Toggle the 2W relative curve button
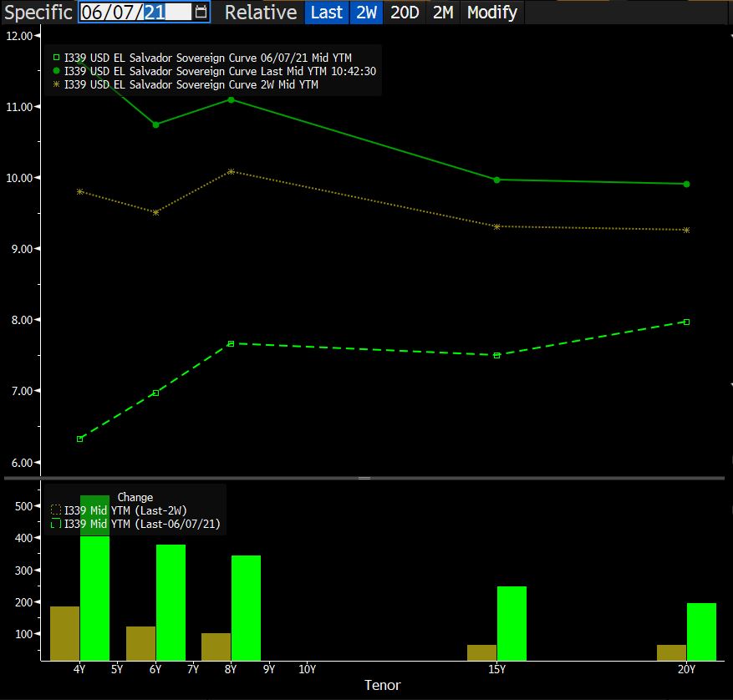Image resolution: width=733 pixels, height=700 pixels. coord(366,13)
